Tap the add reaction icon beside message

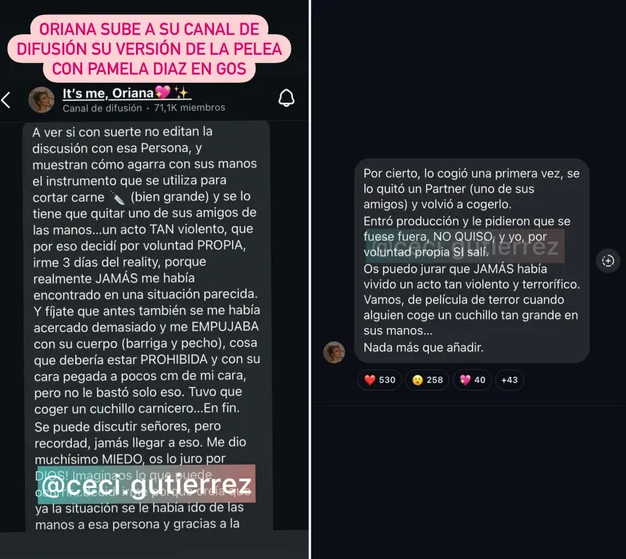point(608,261)
